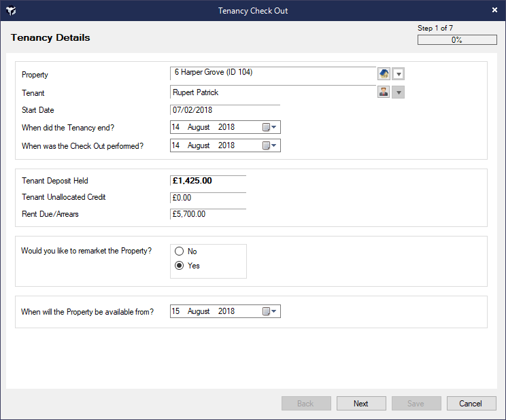Image resolution: width=506 pixels, height=420 pixels.
Task: Click the Property field 6 Harper Grove
Action: pyautogui.click(x=272, y=73)
